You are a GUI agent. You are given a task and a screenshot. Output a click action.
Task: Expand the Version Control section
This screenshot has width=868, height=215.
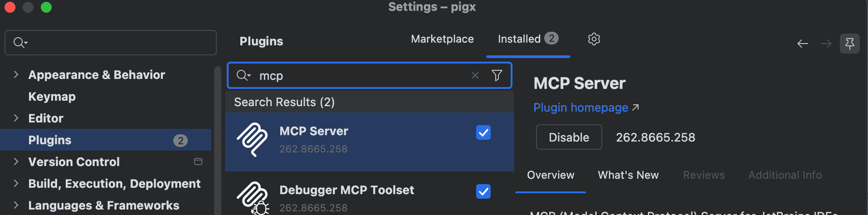coord(16,161)
